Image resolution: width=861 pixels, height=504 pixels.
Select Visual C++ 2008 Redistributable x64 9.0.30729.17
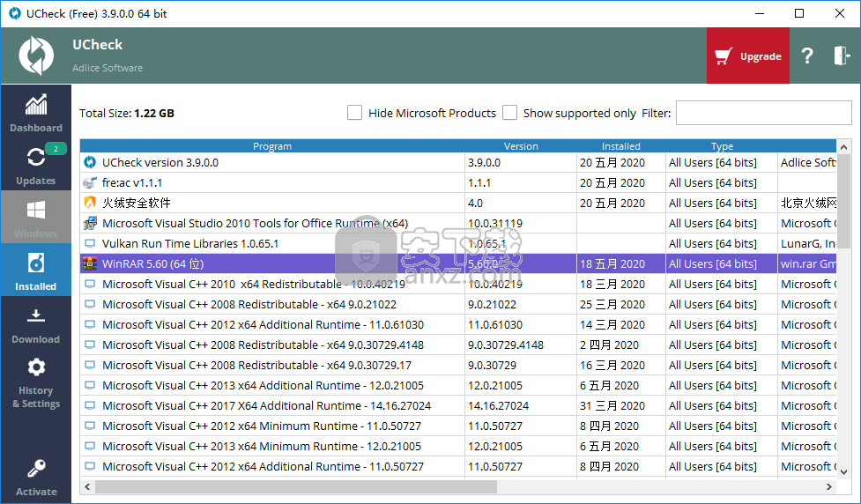tap(458, 365)
